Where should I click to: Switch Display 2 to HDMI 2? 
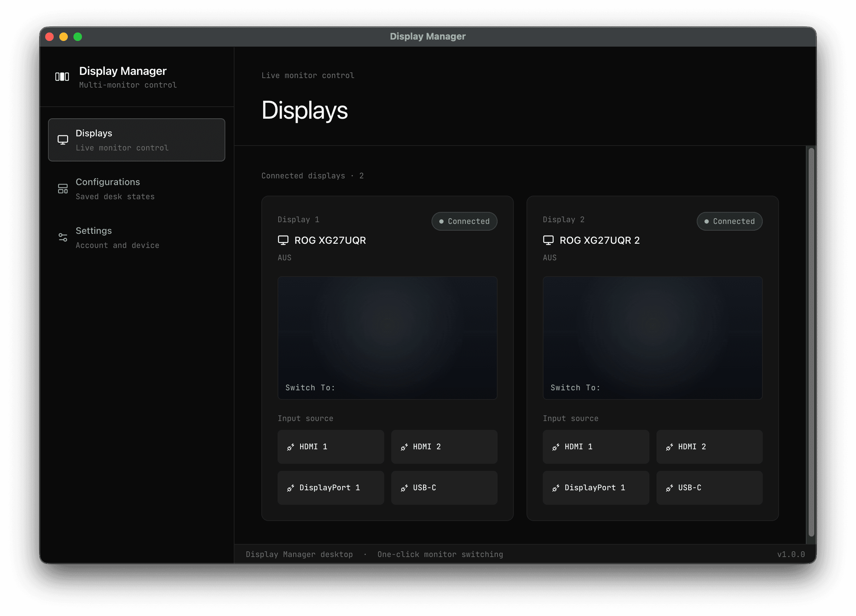point(709,447)
